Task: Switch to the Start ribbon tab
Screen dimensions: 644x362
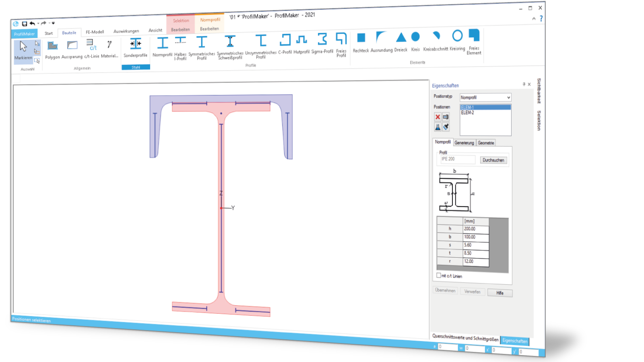Action: pos(49,33)
